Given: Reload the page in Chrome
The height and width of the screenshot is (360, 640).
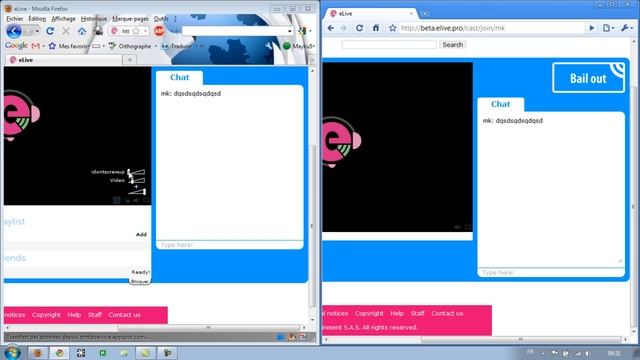Looking at the screenshot, I should click(x=359, y=28).
